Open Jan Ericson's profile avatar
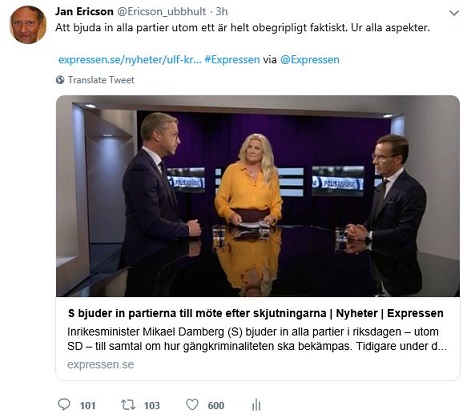 pos(28,25)
